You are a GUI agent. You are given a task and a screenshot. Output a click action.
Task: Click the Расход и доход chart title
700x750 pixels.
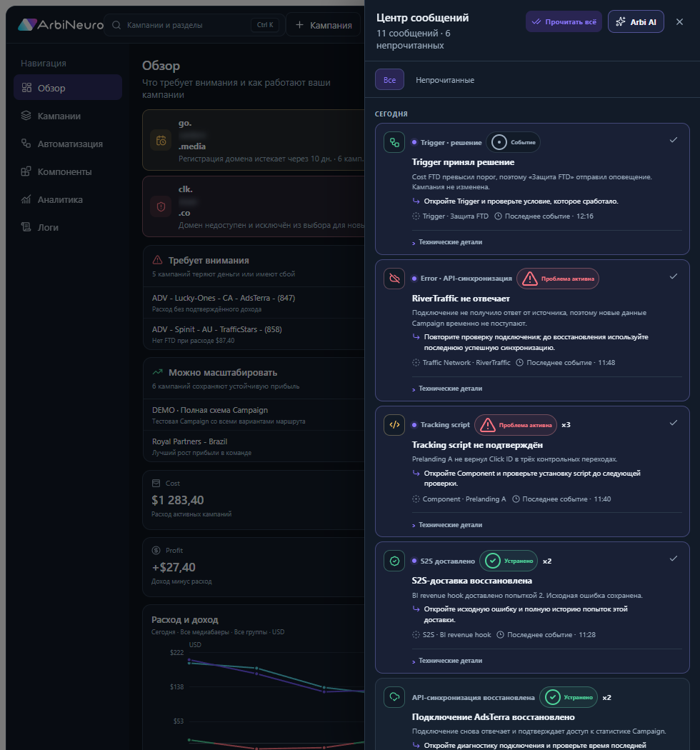(185, 620)
